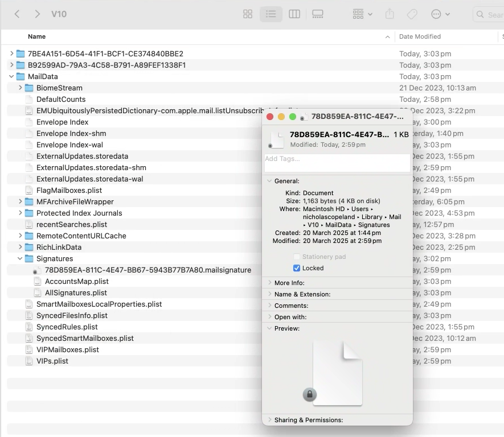Select the BiomeStream folder icon
The width and height of the screenshot is (504, 437).
pyautogui.click(x=29, y=88)
